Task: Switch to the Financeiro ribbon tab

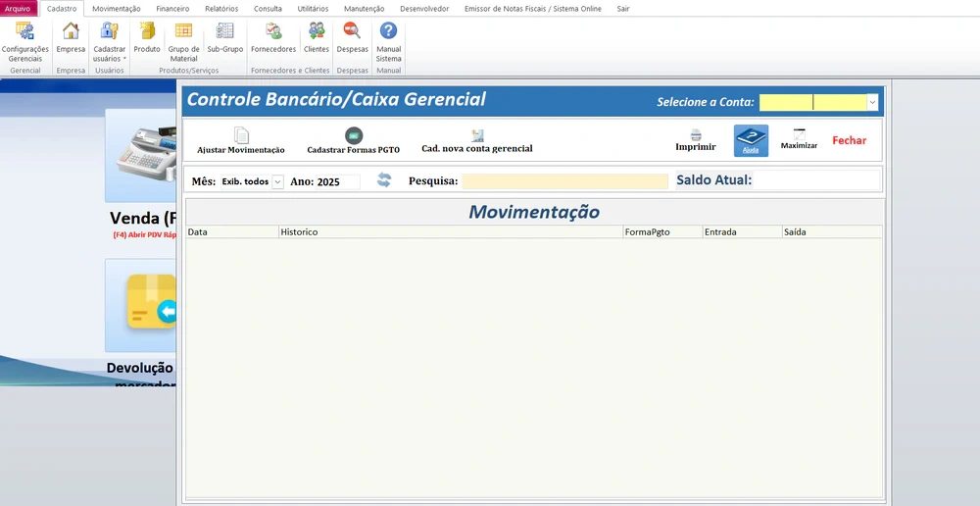Action: tap(172, 8)
